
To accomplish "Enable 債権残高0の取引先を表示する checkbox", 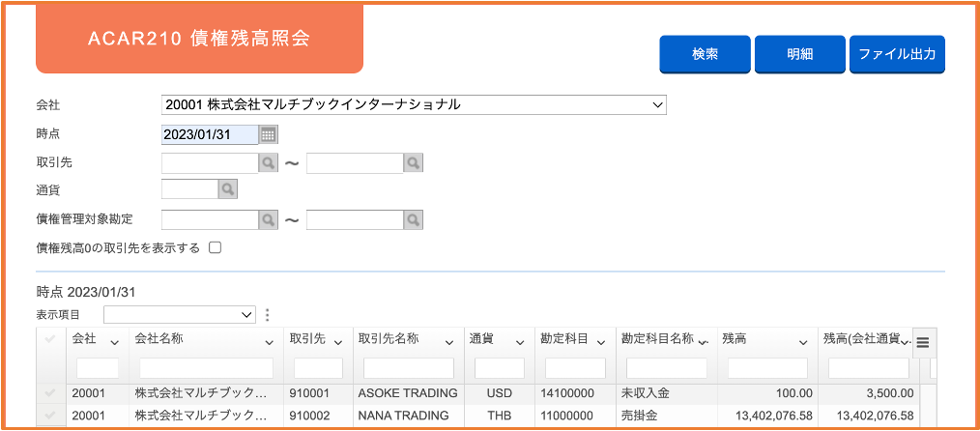I will 215,248.
